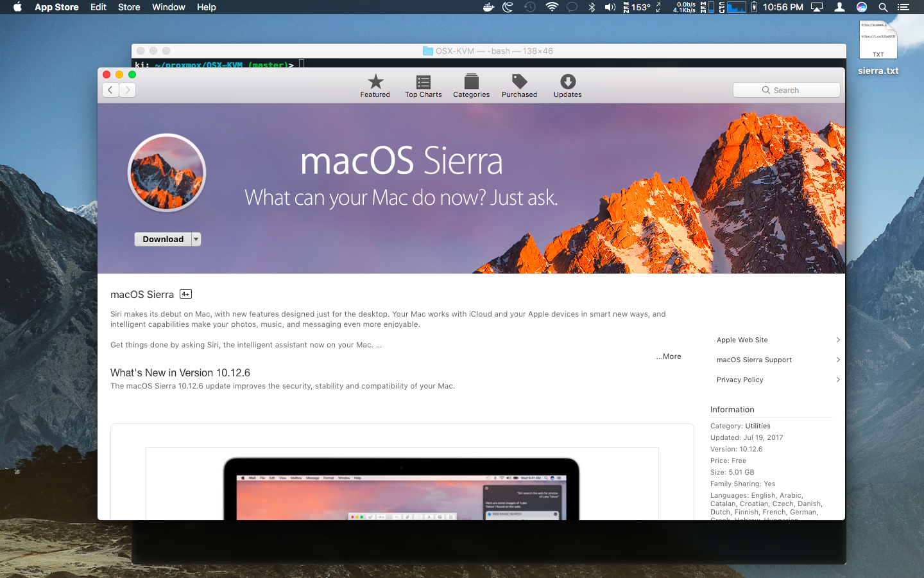Open the Privacy Policy link
The width and height of the screenshot is (924, 578).
[740, 380]
